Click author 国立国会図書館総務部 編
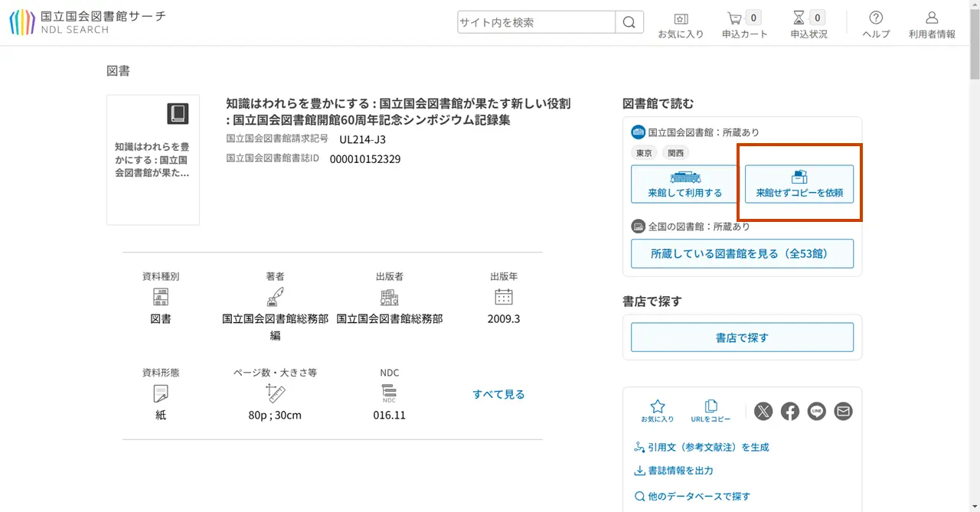Image resolution: width=980 pixels, height=512 pixels. tap(276, 327)
